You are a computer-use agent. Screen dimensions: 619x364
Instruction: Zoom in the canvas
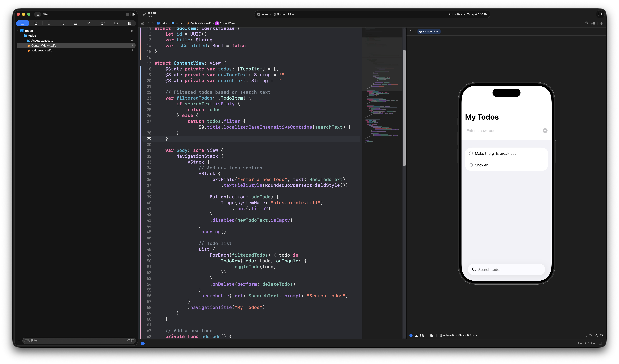click(602, 335)
